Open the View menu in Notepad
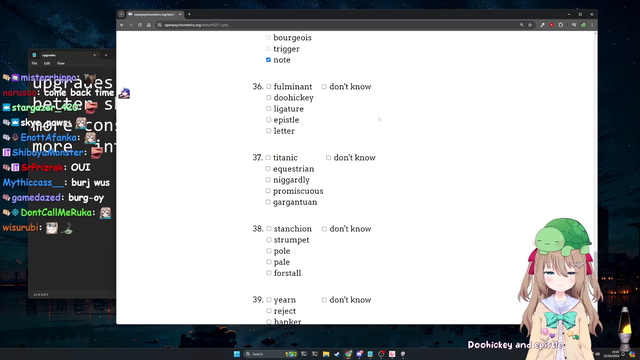640x360 pixels. click(x=60, y=63)
